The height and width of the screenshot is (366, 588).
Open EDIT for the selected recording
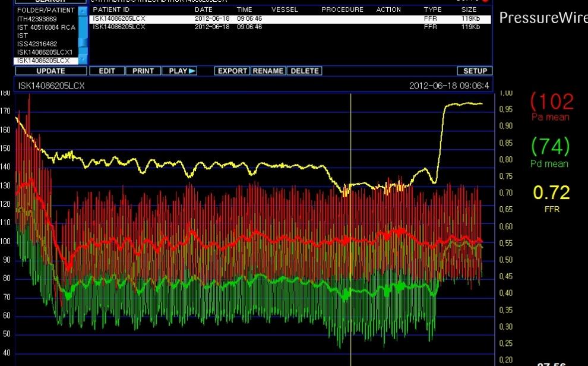click(x=106, y=71)
